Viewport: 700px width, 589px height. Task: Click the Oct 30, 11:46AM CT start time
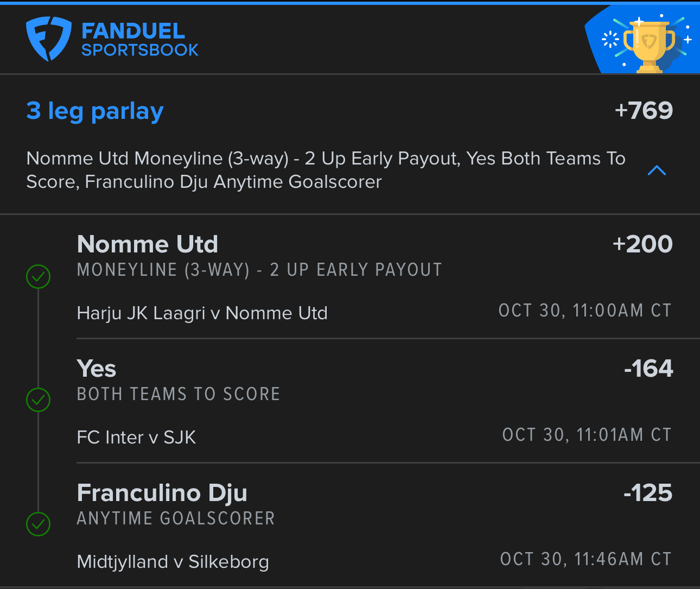(x=586, y=559)
